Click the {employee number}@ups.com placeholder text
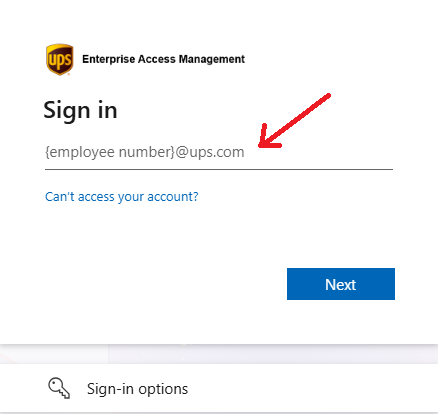Image resolution: width=438 pixels, height=414 pixels. pos(145,152)
